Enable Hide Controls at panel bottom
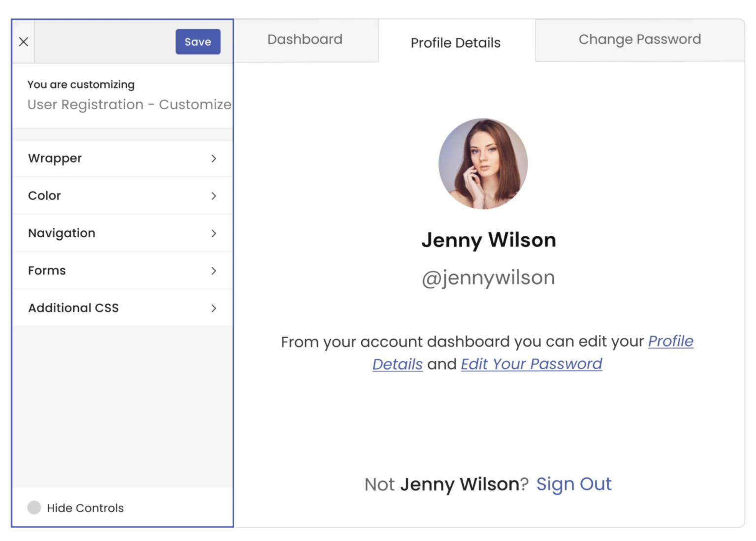The width and height of the screenshot is (756, 541). [x=34, y=507]
